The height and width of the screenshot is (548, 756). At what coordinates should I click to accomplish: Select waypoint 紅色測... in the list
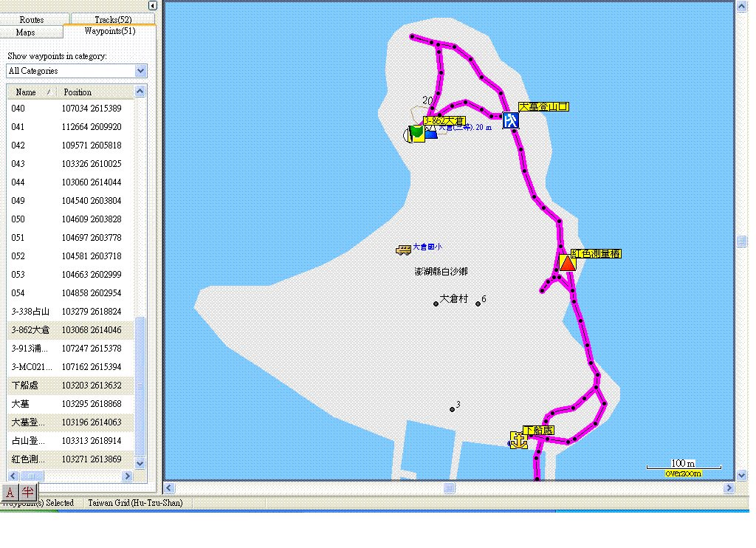point(70,459)
